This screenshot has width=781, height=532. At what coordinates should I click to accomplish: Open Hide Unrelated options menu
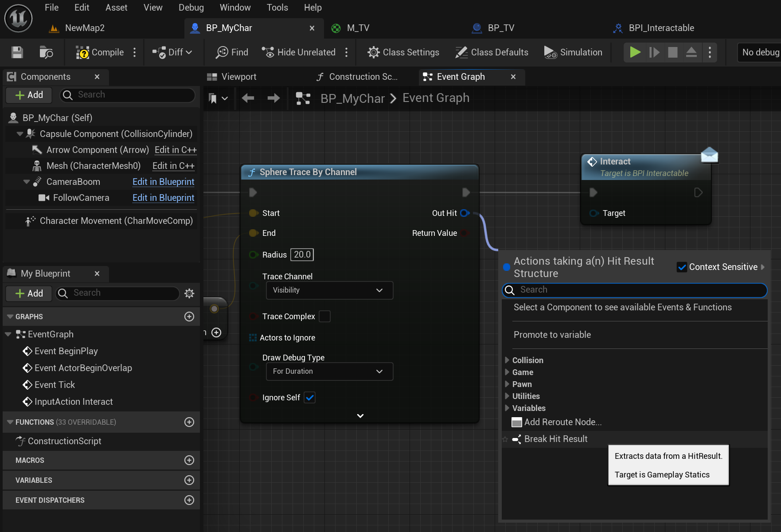coord(347,52)
